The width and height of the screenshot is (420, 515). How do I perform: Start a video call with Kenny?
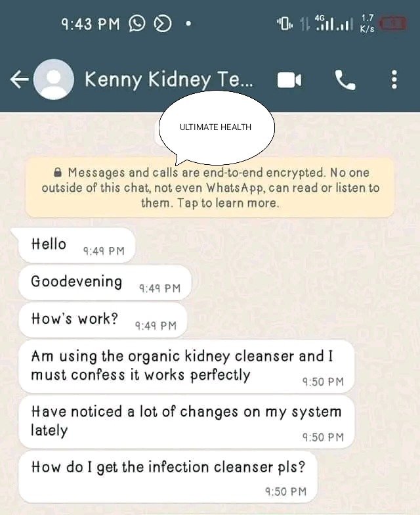click(x=289, y=80)
